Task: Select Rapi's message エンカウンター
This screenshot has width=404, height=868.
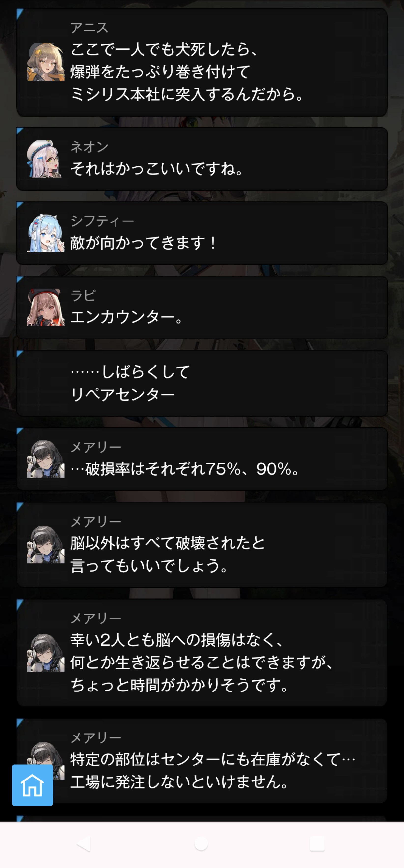Action: tap(202, 307)
